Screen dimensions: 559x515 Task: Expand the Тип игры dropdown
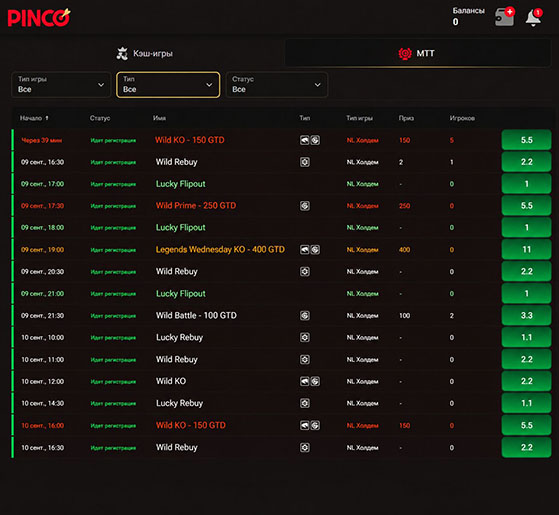[61, 85]
